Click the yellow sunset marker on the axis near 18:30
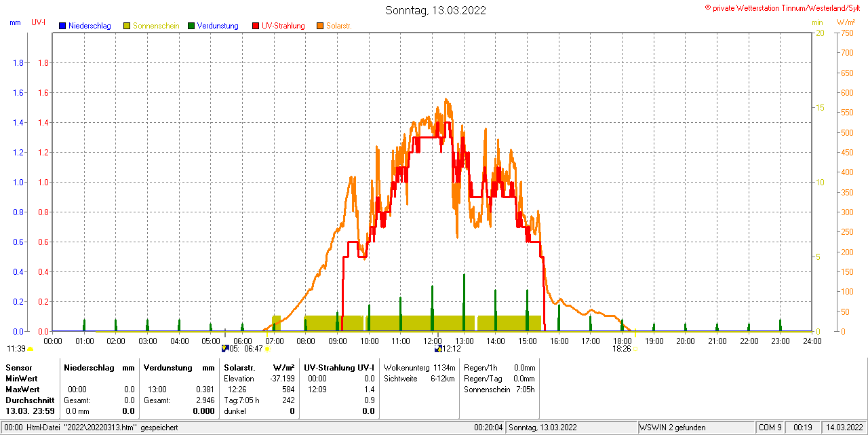Viewport: 868px width, 435px height. 635,333
